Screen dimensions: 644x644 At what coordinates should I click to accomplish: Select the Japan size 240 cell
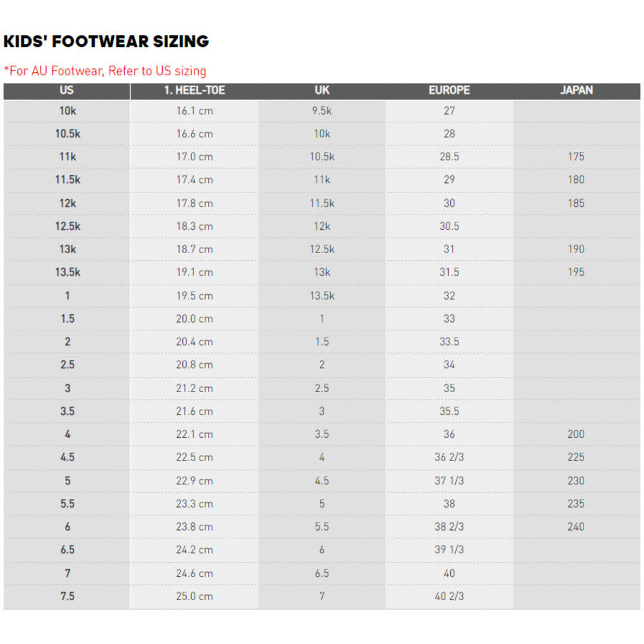(576, 526)
